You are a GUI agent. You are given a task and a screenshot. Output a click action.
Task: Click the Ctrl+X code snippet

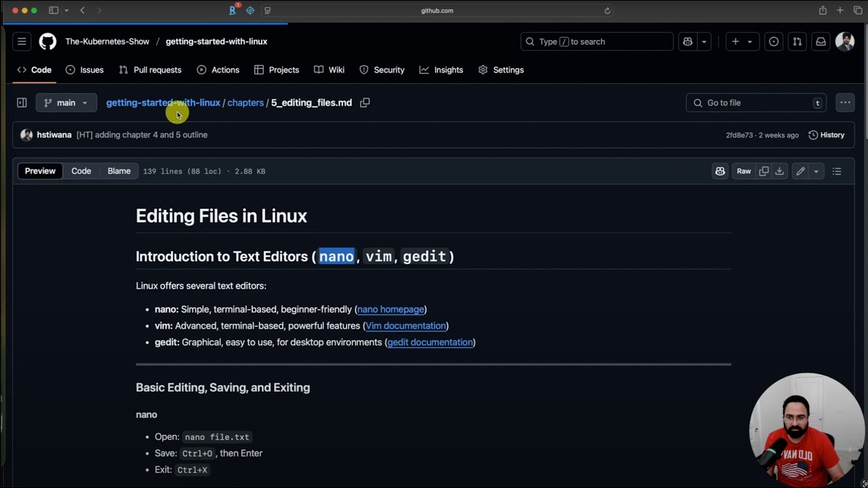[x=193, y=470]
